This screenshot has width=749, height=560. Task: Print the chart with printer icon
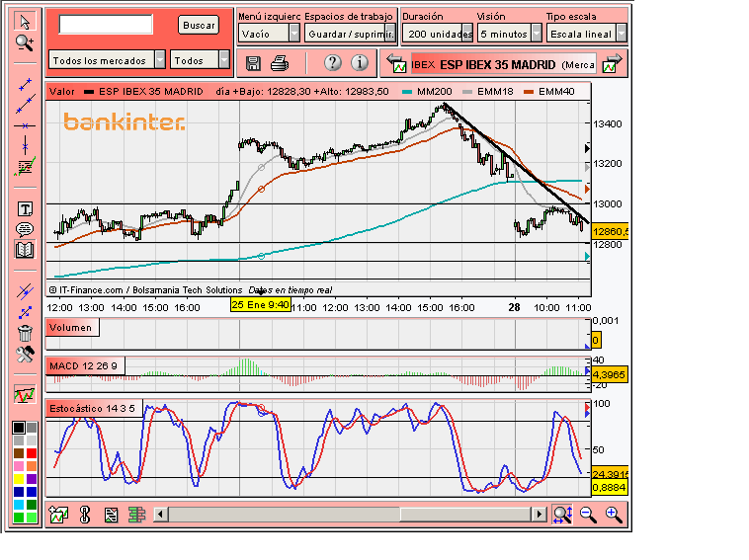pos(280,63)
